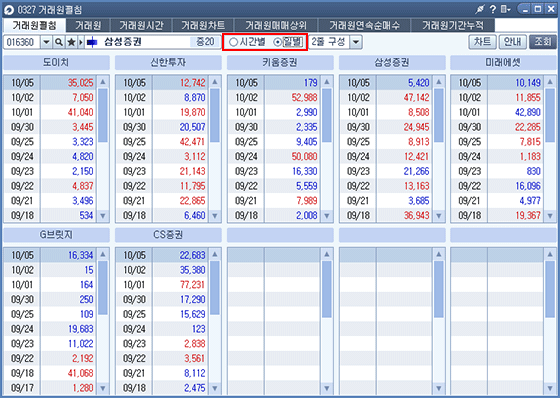Expand the 2줄 구성 dropdown

(356, 42)
